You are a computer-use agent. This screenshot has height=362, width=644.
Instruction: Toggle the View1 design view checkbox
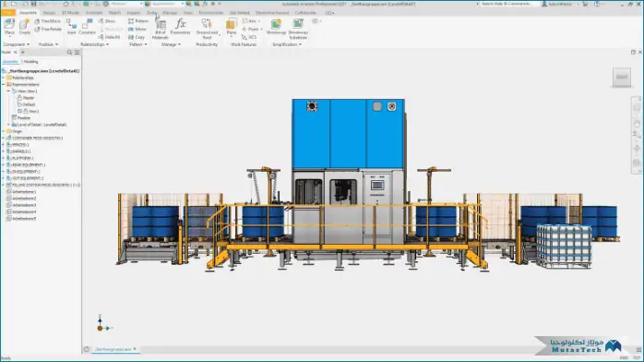(19, 112)
